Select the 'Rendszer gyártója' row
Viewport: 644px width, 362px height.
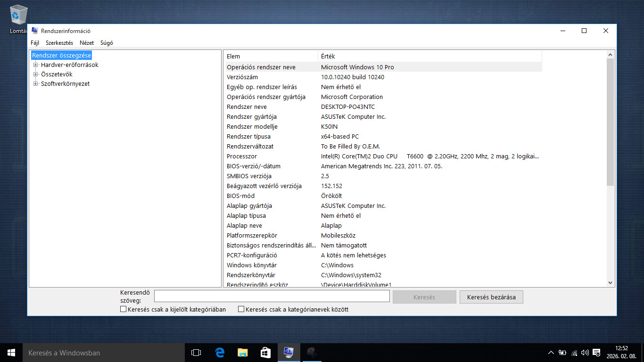(383, 116)
